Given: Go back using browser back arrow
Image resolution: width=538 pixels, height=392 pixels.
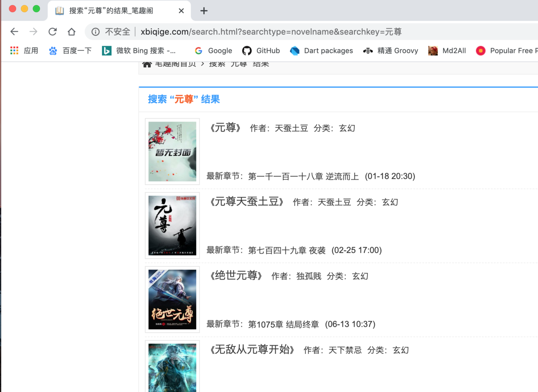Looking at the screenshot, I should 14,32.
